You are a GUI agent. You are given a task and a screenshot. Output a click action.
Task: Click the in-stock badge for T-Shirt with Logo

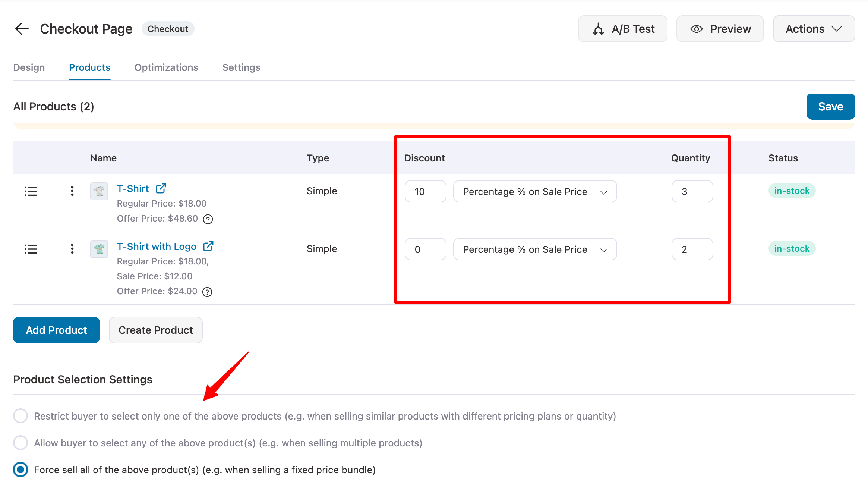click(792, 248)
